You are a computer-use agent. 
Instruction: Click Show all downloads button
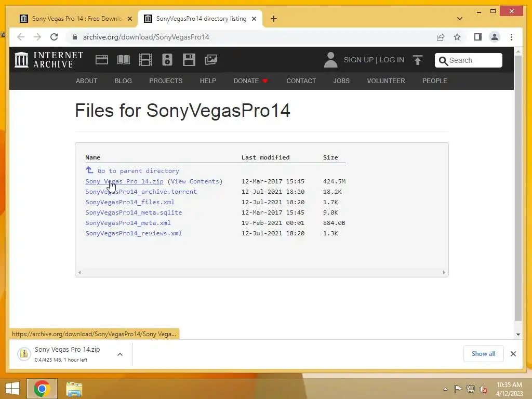(x=483, y=354)
